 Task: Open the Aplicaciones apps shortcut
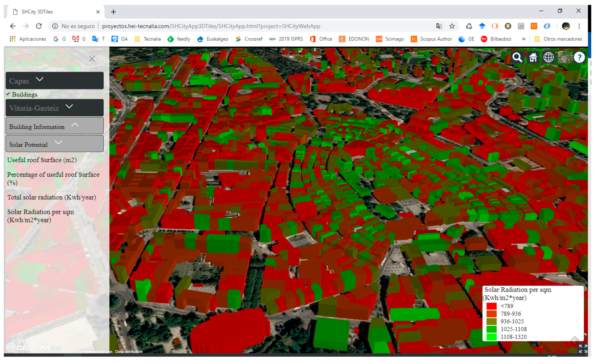[28, 39]
